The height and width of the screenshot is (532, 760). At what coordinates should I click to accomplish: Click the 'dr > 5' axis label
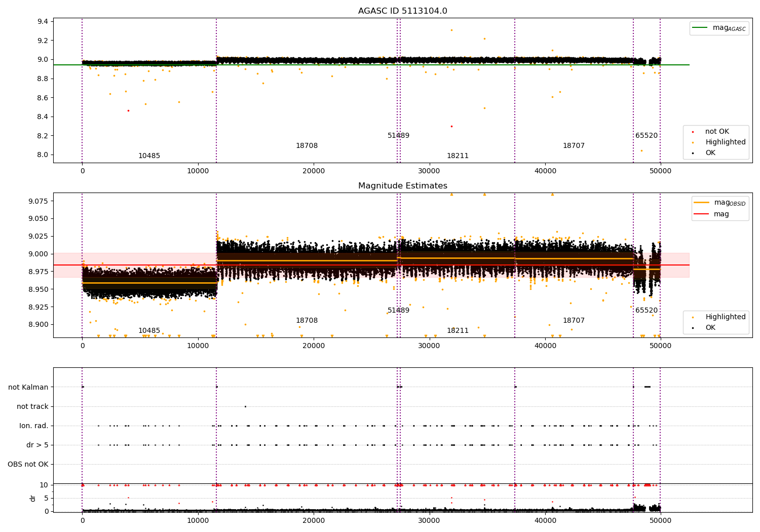(x=37, y=445)
